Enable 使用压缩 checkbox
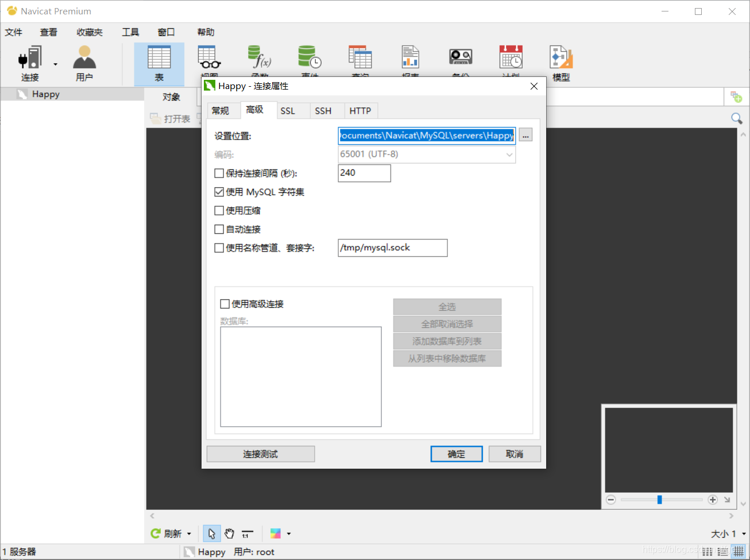Viewport: 750px width, 560px height. [219, 210]
